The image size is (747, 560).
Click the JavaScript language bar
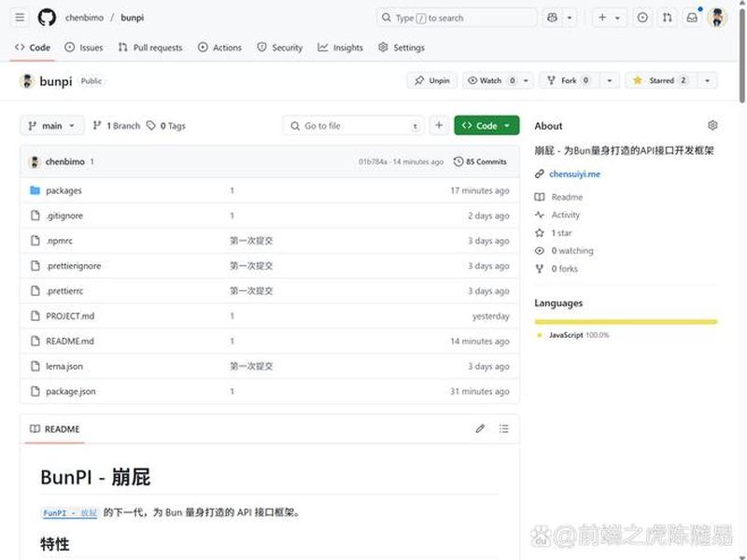tap(626, 322)
